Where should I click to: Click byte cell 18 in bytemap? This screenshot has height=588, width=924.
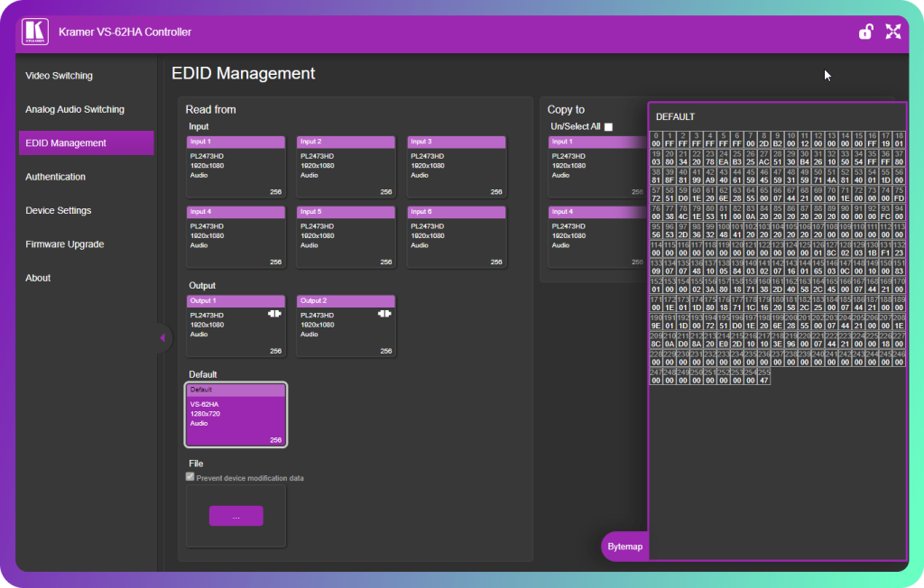pos(899,140)
